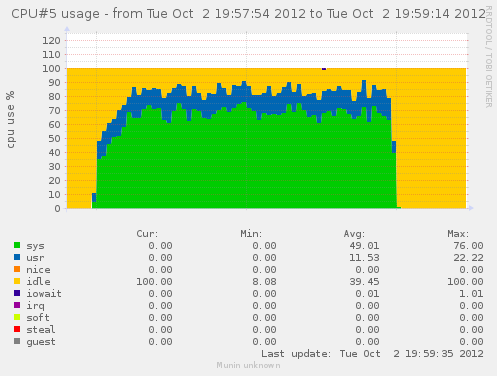Click the lime soft legend swatch

pyautogui.click(x=17, y=317)
